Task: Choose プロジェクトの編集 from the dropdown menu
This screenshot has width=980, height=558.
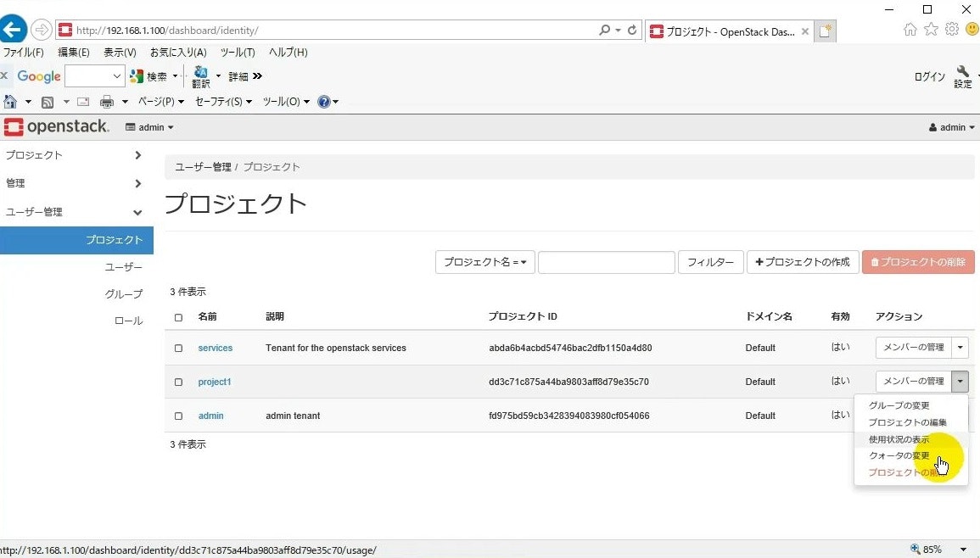Action: (x=908, y=422)
